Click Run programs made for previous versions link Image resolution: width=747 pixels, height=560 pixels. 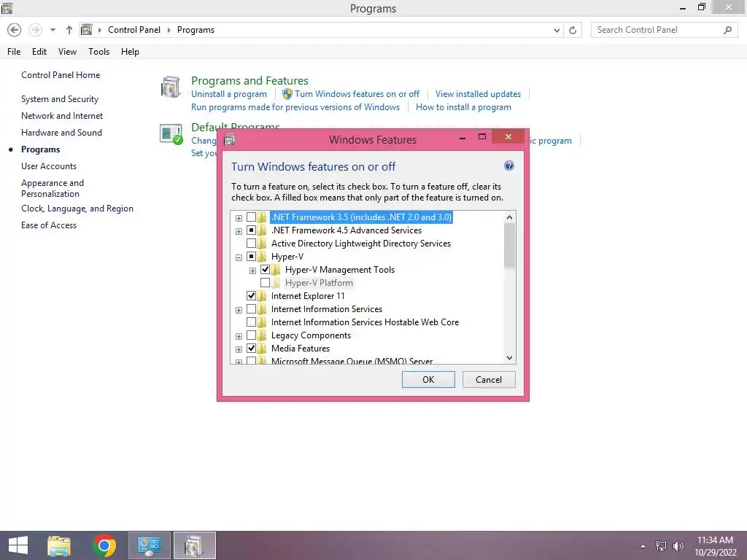(x=295, y=107)
